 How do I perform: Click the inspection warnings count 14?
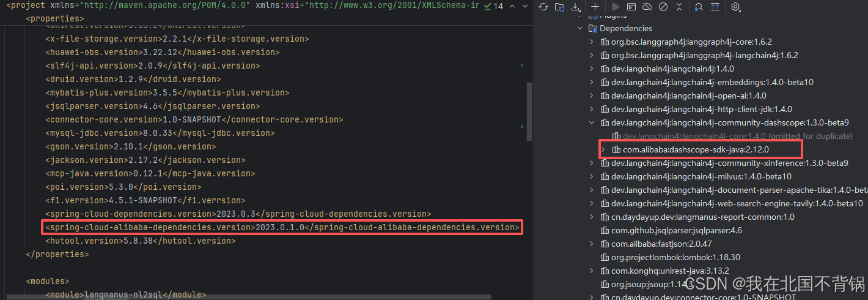[x=493, y=6]
